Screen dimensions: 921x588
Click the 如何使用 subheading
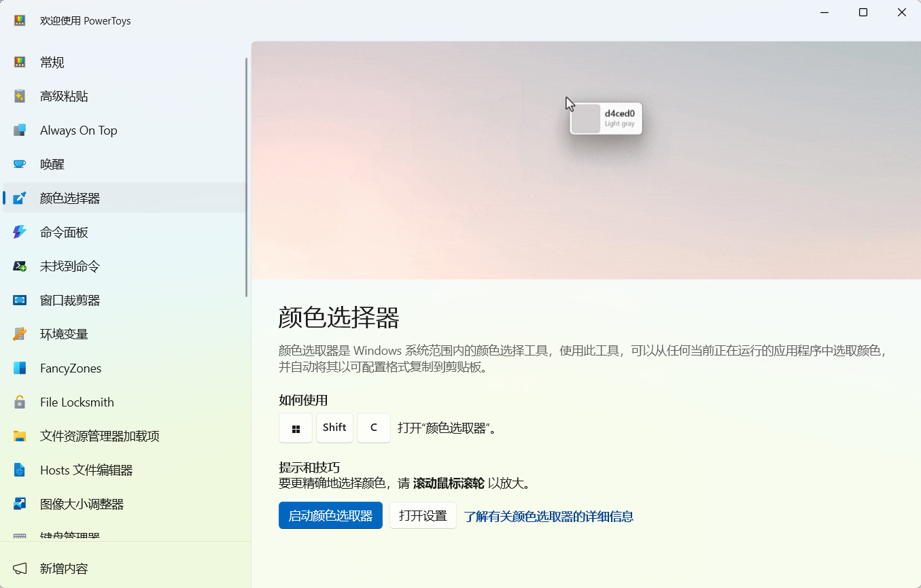[x=303, y=400]
